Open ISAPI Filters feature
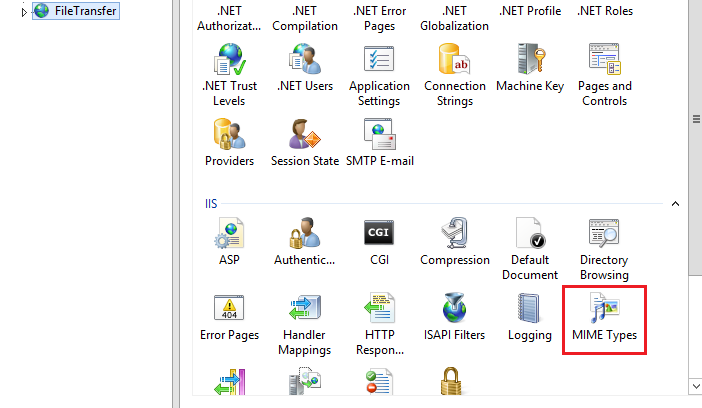 pos(454,317)
